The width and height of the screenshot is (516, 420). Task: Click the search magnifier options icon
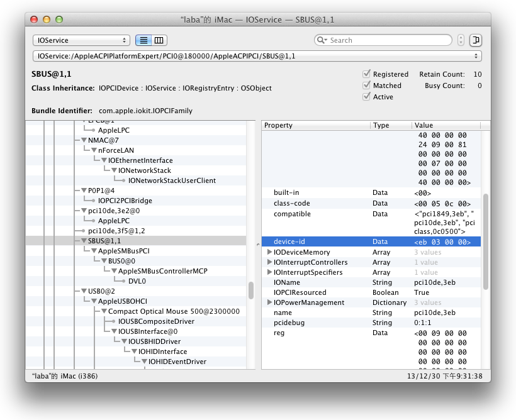[322, 40]
